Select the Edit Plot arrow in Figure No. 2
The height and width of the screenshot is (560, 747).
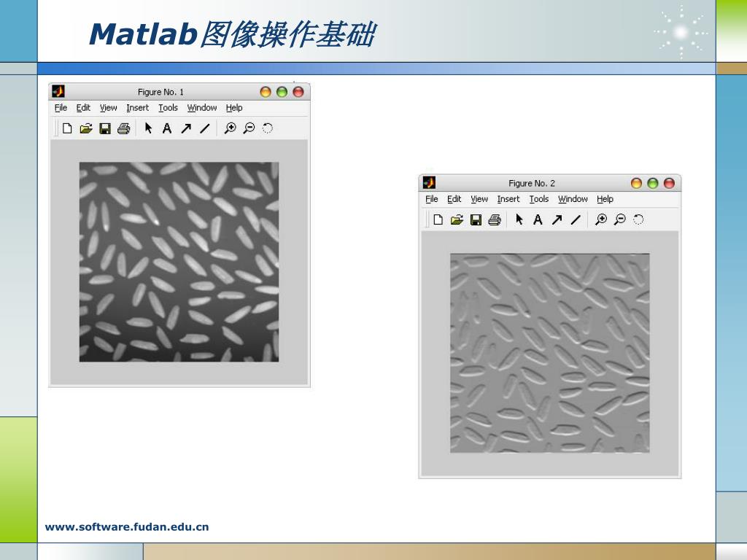point(519,219)
